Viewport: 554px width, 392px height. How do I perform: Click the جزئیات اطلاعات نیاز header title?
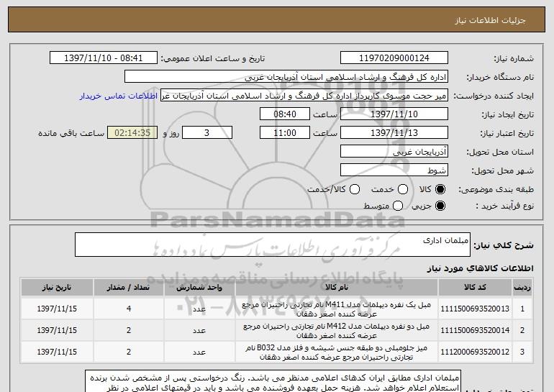pyautogui.click(x=490, y=20)
